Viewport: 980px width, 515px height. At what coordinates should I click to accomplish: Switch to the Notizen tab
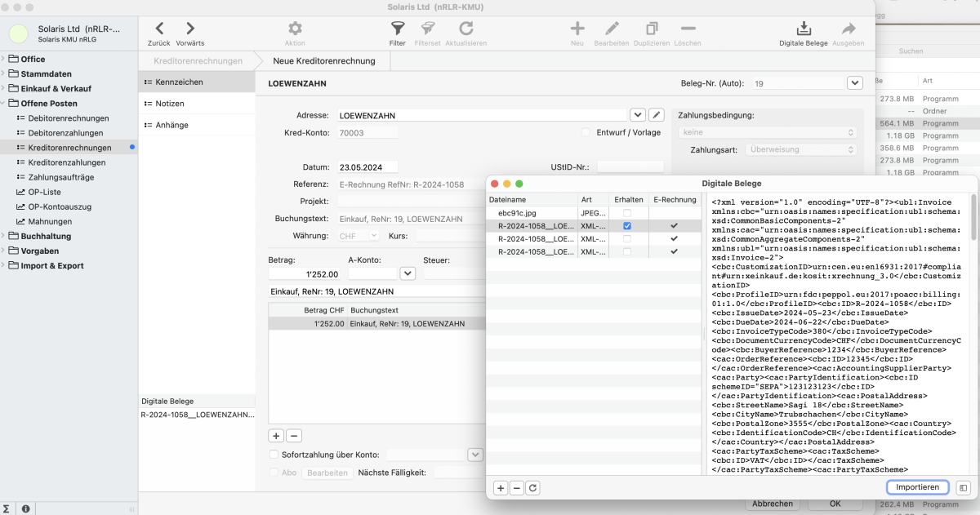pyautogui.click(x=168, y=102)
